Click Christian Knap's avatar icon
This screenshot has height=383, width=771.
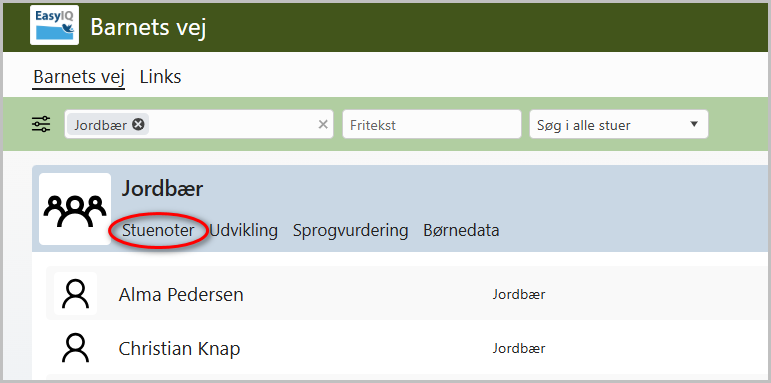click(76, 348)
